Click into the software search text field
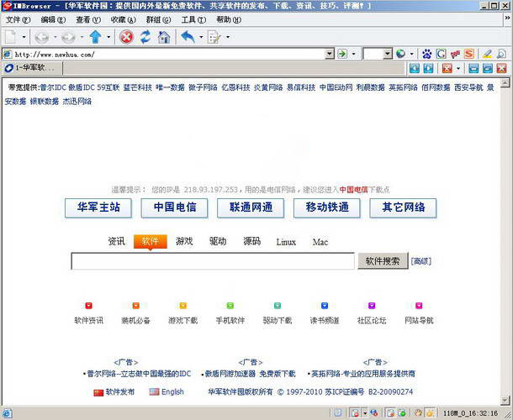This screenshot has width=513, height=420. (x=213, y=261)
